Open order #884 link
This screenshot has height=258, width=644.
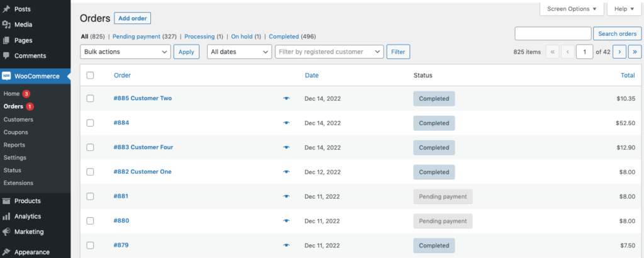(x=121, y=123)
